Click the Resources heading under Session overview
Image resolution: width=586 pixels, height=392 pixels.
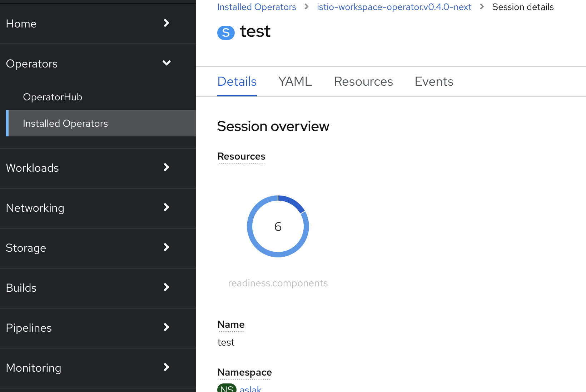[241, 156]
